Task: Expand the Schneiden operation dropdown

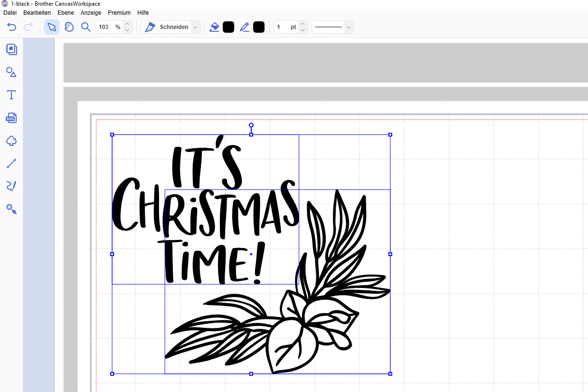Action: (195, 27)
